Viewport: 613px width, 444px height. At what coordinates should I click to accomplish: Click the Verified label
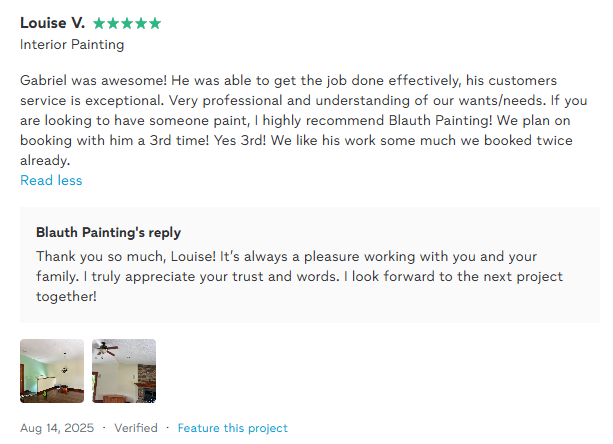click(x=135, y=428)
